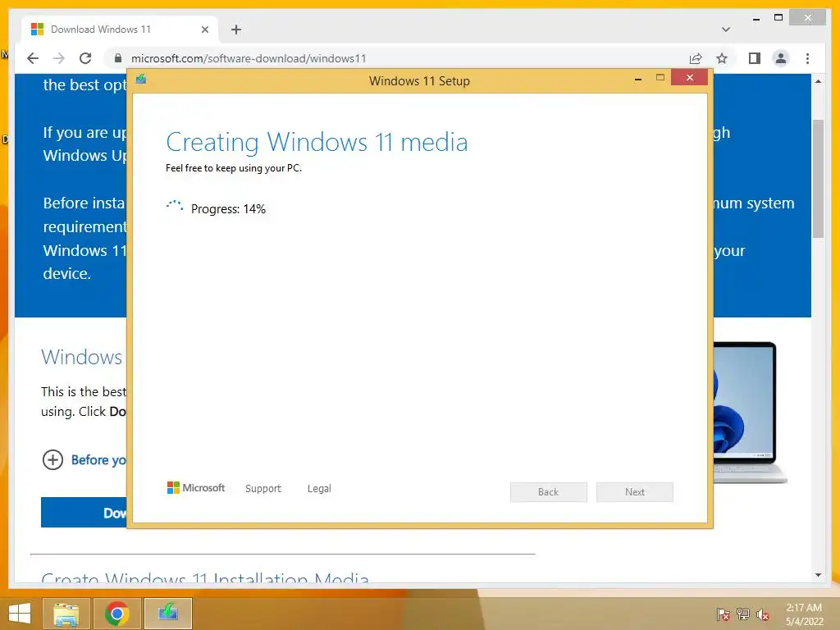Open the taskbar clock and date
Viewport: 840px width, 630px height.
(804, 614)
